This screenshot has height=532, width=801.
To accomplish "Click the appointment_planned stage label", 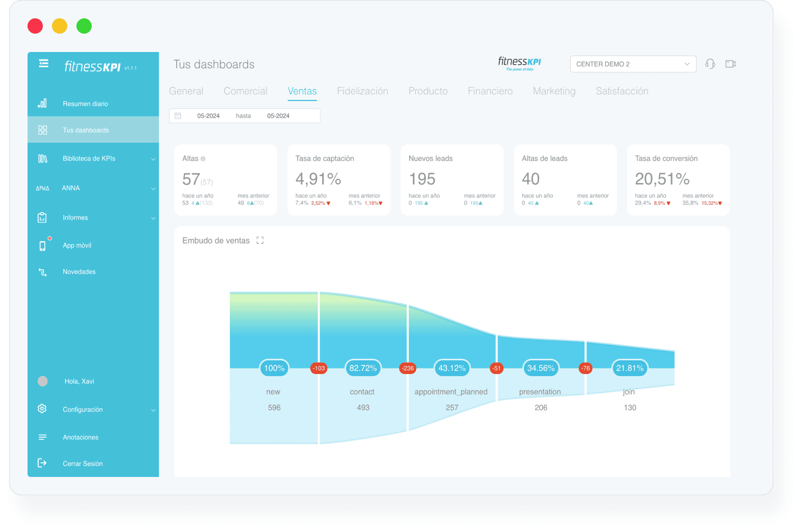I will 451,392.
